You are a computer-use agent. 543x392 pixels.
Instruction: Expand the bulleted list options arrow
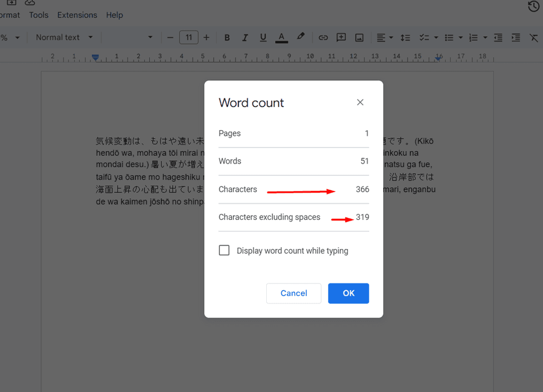[x=461, y=37]
